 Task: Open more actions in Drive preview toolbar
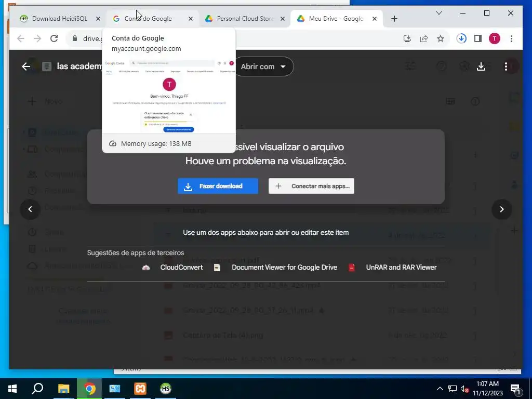coord(506,66)
